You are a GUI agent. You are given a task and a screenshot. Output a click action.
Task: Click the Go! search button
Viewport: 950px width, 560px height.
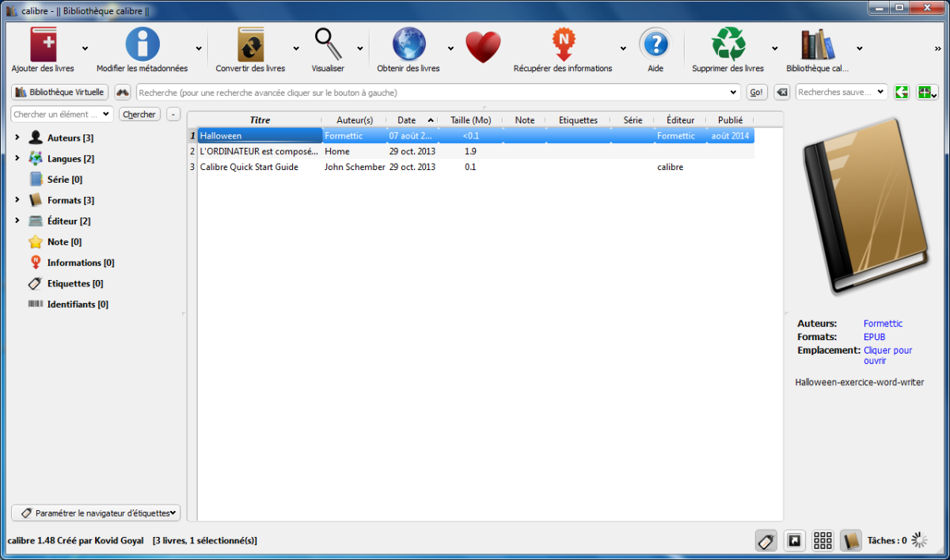click(757, 92)
